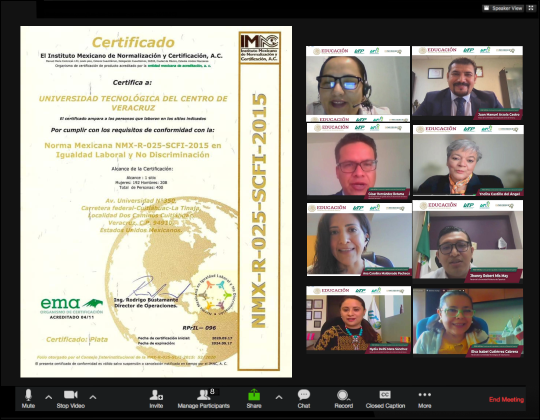The height and width of the screenshot is (420, 540).
Task: Stop Video with the camera icon
Action: click(71, 399)
